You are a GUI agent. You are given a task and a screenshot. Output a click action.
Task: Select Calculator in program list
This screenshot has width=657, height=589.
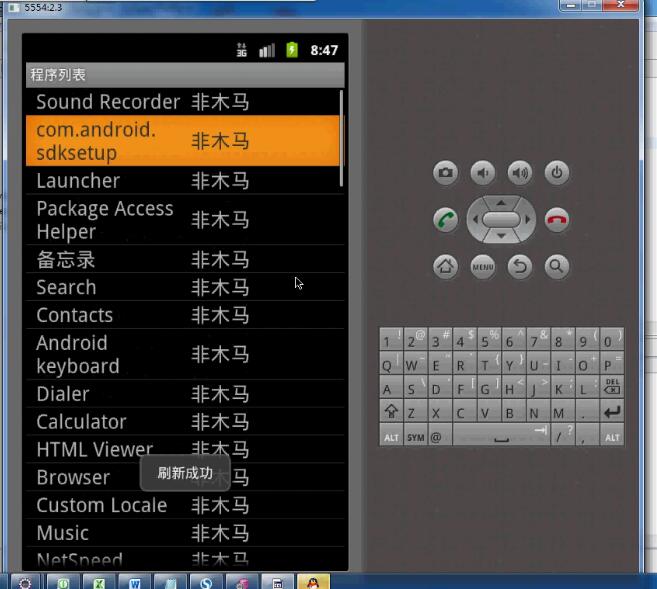(x=185, y=421)
